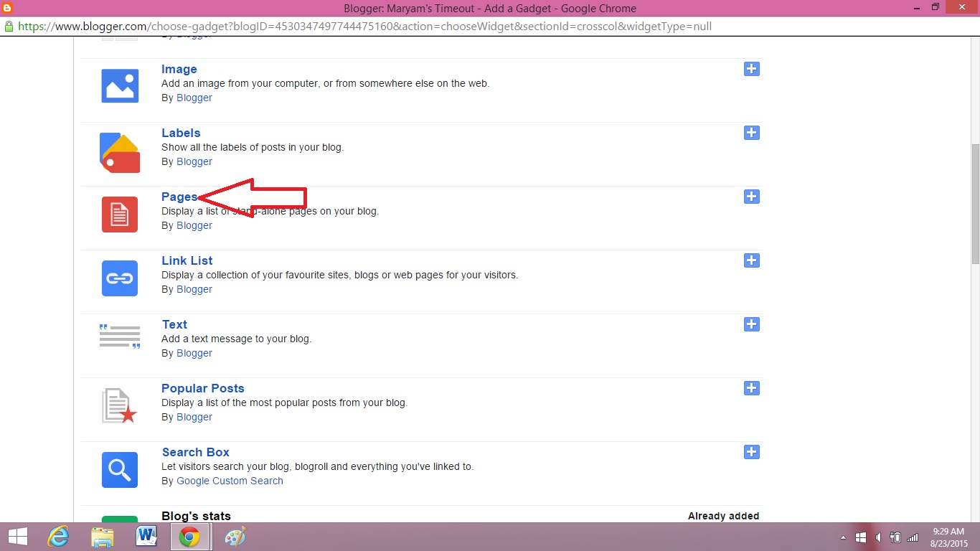Click the volume speaker tray icon

878,537
